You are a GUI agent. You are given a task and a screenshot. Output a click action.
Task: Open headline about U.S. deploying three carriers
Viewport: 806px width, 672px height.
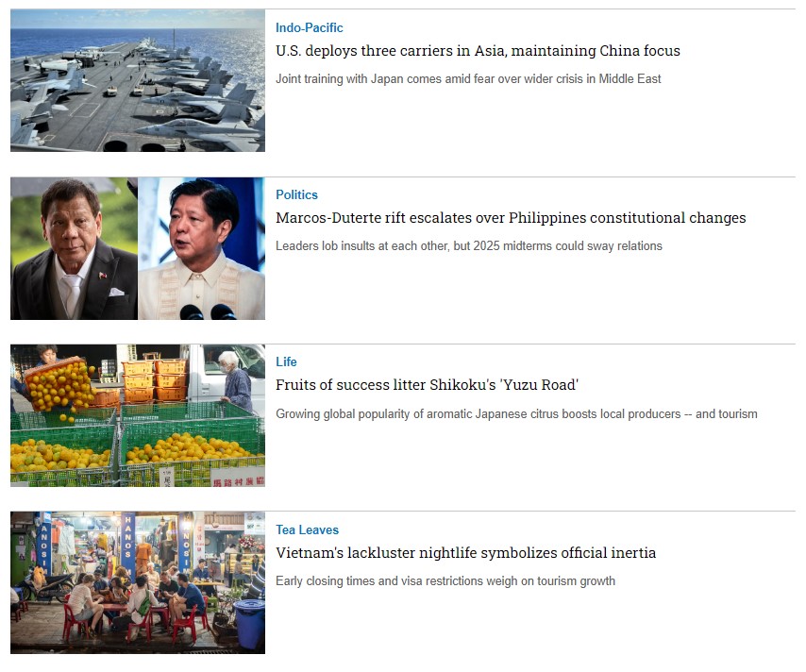pyautogui.click(x=478, y=51)
